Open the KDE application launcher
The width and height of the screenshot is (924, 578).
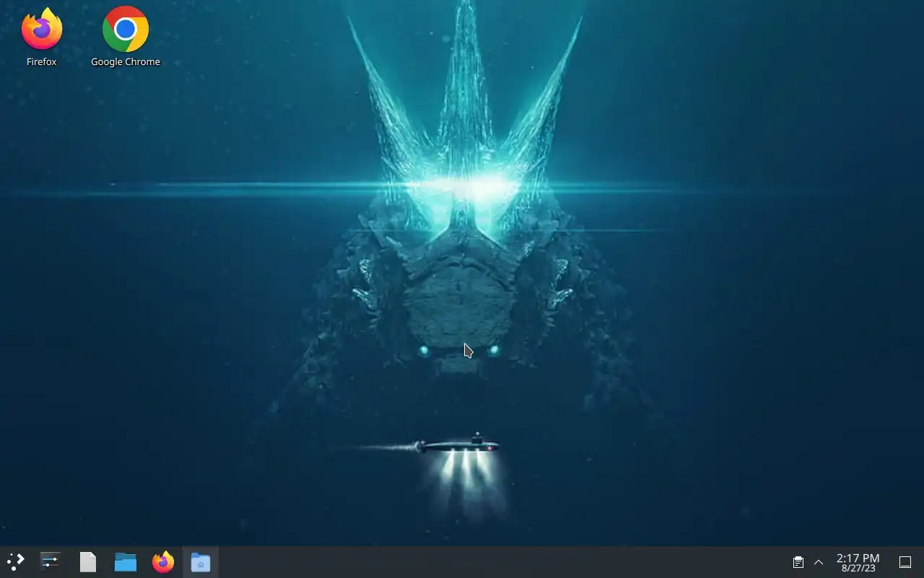tap(16, 562)
